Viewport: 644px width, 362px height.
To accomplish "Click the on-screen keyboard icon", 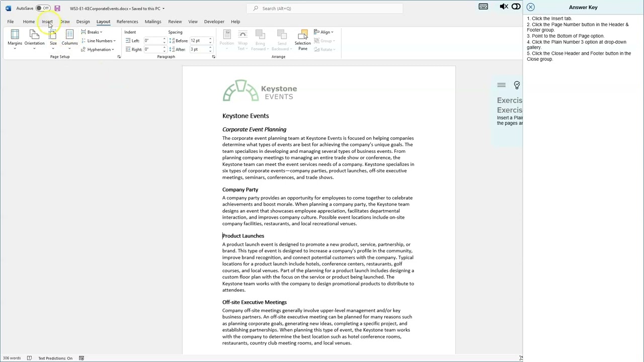I will tap(483, 7).
